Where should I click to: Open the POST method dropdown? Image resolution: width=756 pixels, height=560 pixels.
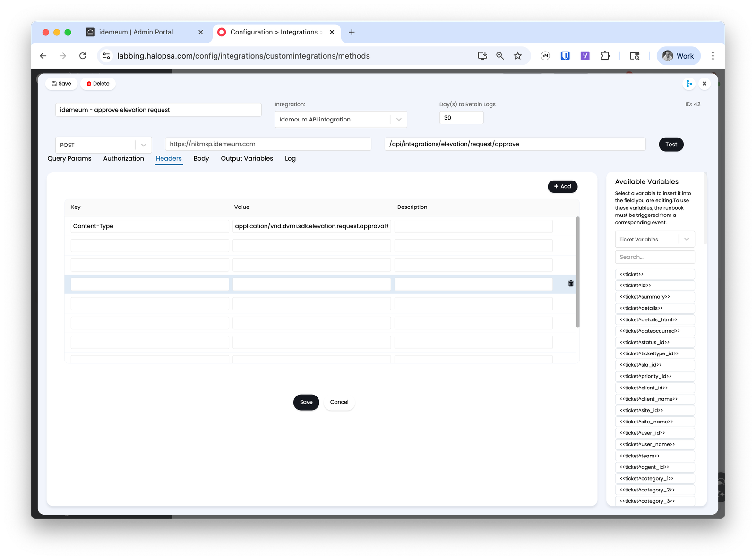coord(103,145)
